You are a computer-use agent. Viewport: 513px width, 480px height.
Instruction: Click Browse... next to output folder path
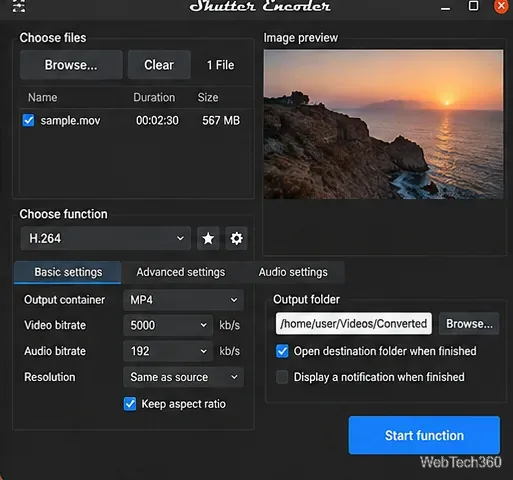click(469, 324)
